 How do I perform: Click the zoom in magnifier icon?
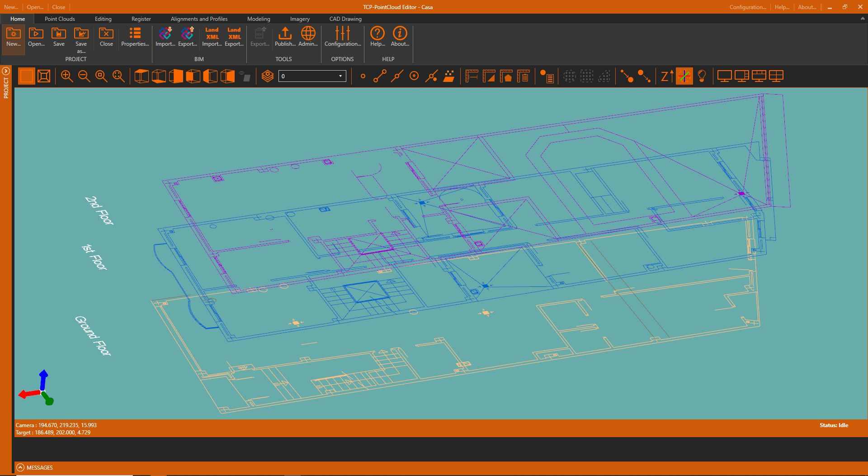[67, 76]
